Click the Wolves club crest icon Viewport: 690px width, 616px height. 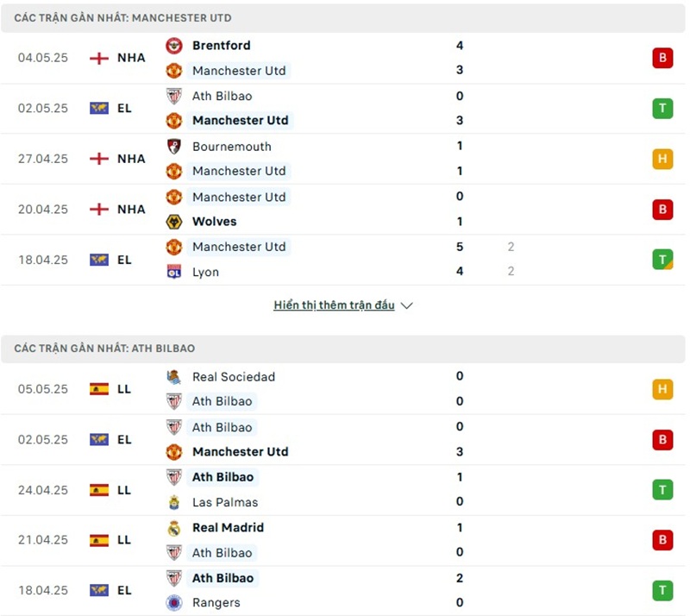[174, 222]
